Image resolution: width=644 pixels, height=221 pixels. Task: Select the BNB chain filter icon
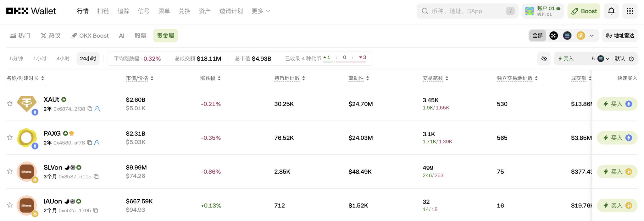point(580,36)
